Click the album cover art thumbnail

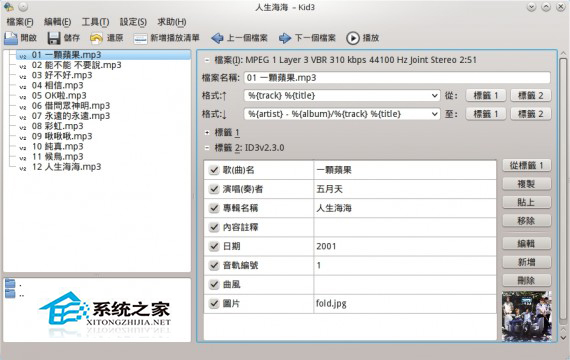tap(527, 316)
